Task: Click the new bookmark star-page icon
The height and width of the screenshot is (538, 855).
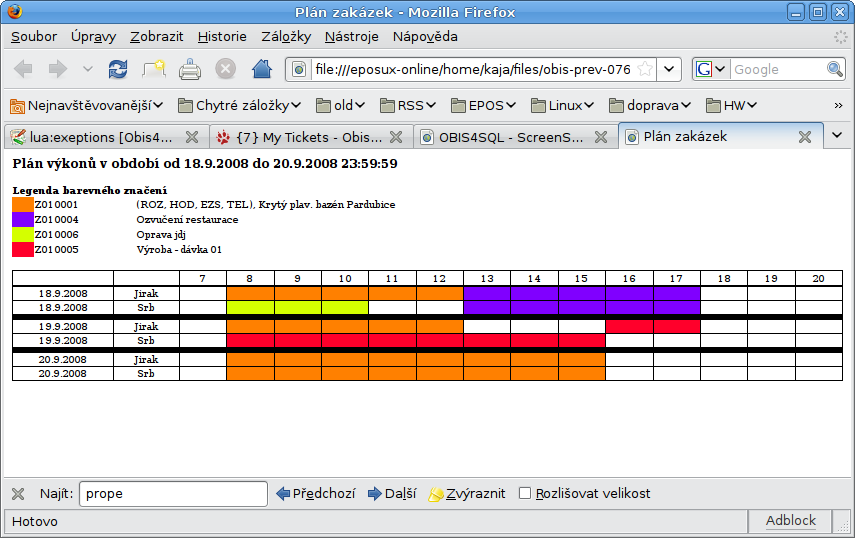Action: point(154,69)
